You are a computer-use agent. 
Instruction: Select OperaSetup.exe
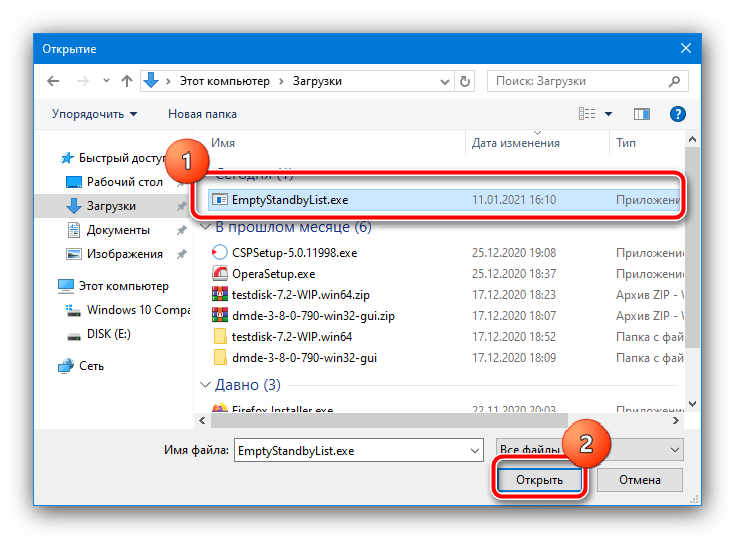445,274
